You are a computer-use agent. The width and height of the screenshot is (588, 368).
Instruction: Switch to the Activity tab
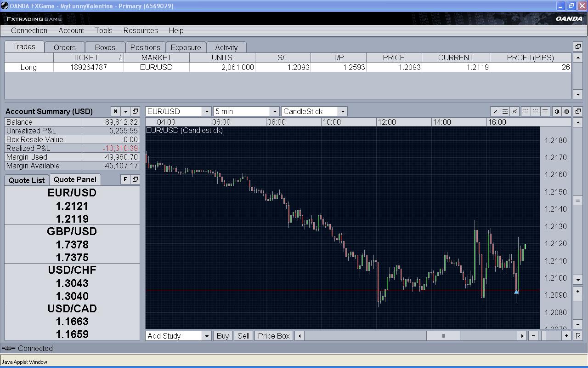[226, 47]
